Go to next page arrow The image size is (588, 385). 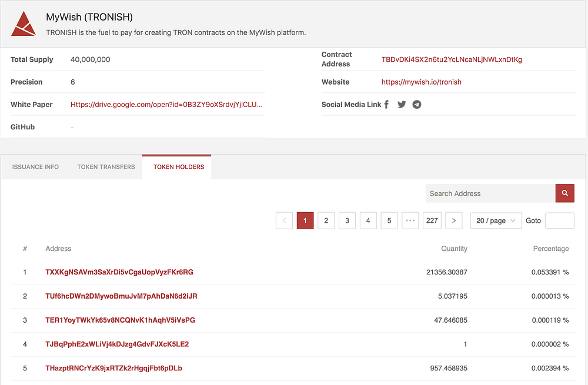[x=454, y=220]
